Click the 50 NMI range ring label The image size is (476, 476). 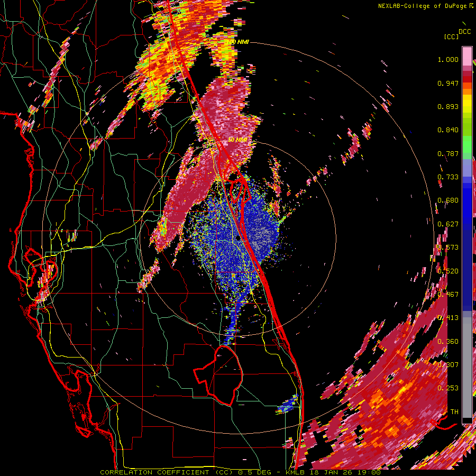click(237, 140)
